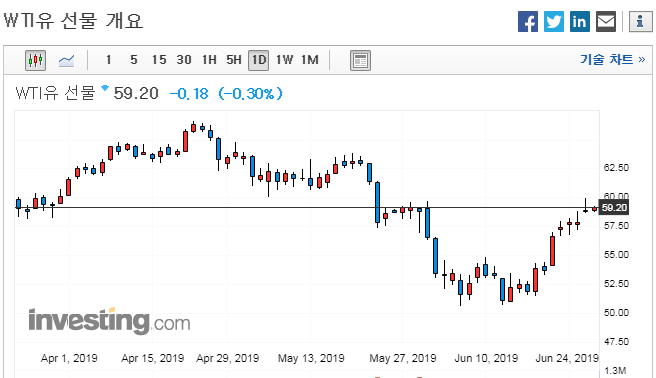The image size is (656, 378).
Task: Click the 57.50 price axis label
Action: pyautogui.click(x=616, y=226)
